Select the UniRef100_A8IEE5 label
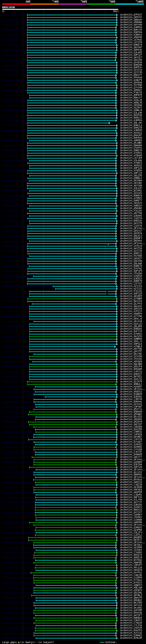The height and width of the screenshot is (644, 146). [131, 296]
